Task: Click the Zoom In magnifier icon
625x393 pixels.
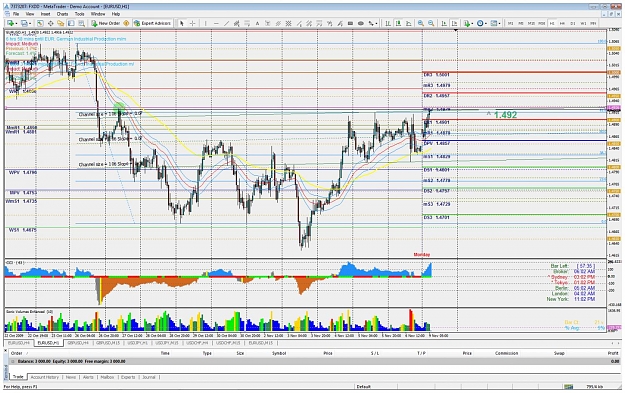Action: (x=421, y=23)
